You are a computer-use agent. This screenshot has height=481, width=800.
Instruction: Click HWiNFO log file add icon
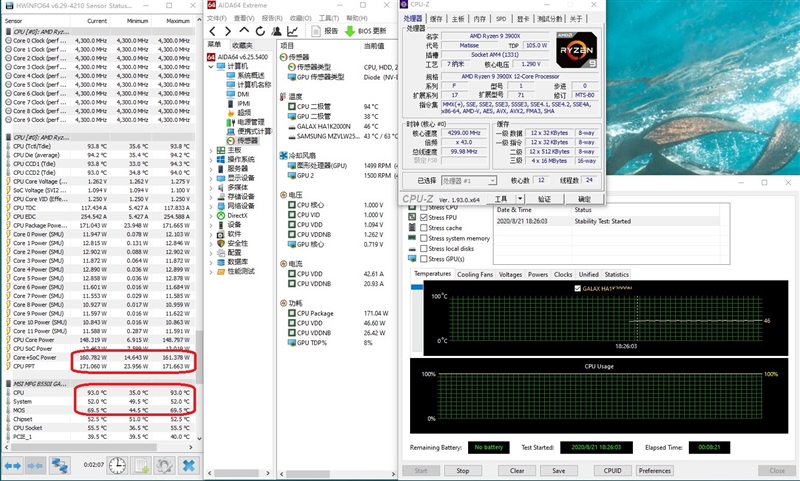coord(141,465)
